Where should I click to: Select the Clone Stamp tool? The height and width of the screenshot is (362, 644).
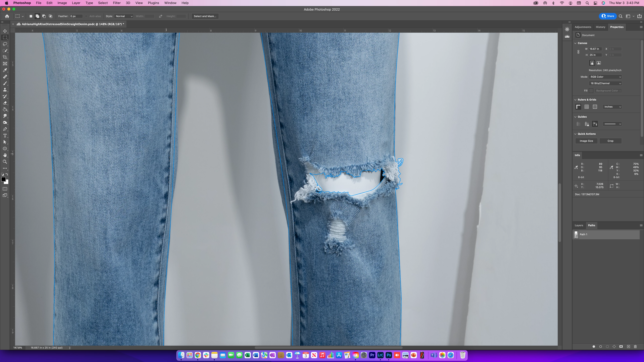tap(5, 90)
